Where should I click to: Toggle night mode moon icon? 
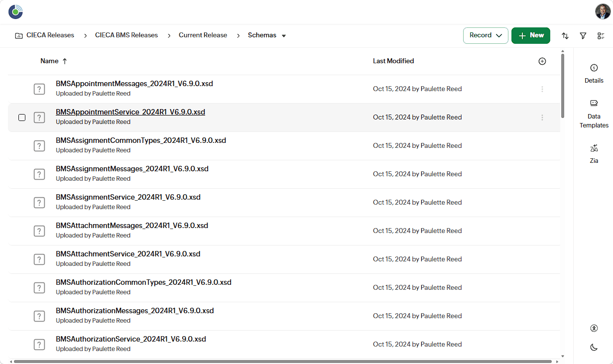pos(594,347)
